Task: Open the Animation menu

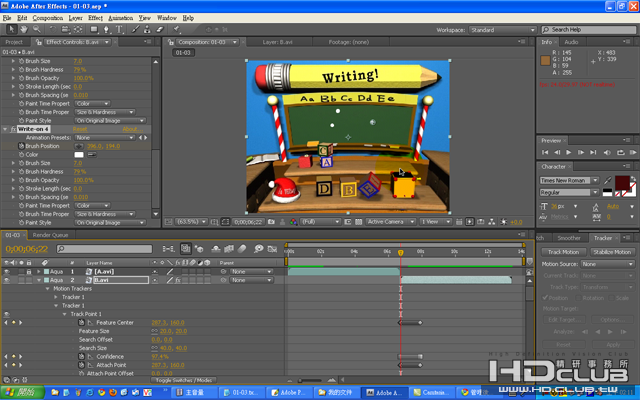Action: coord(120,18)
